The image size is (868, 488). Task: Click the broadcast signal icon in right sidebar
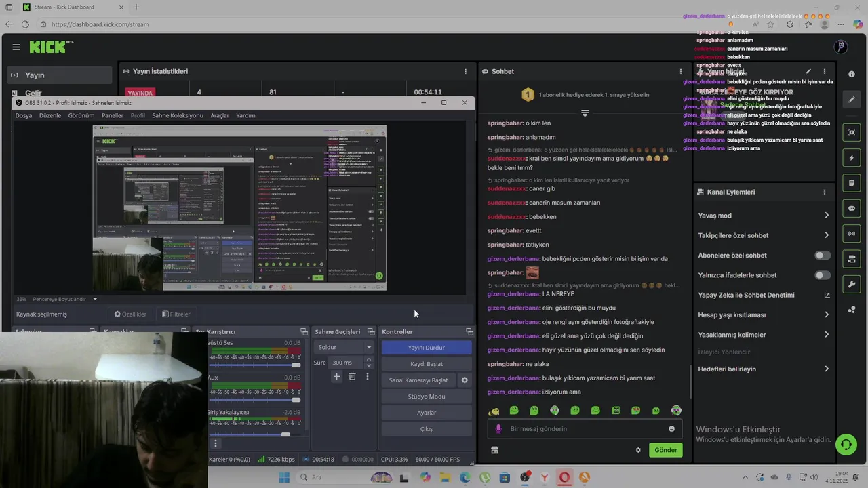(852, 234)
